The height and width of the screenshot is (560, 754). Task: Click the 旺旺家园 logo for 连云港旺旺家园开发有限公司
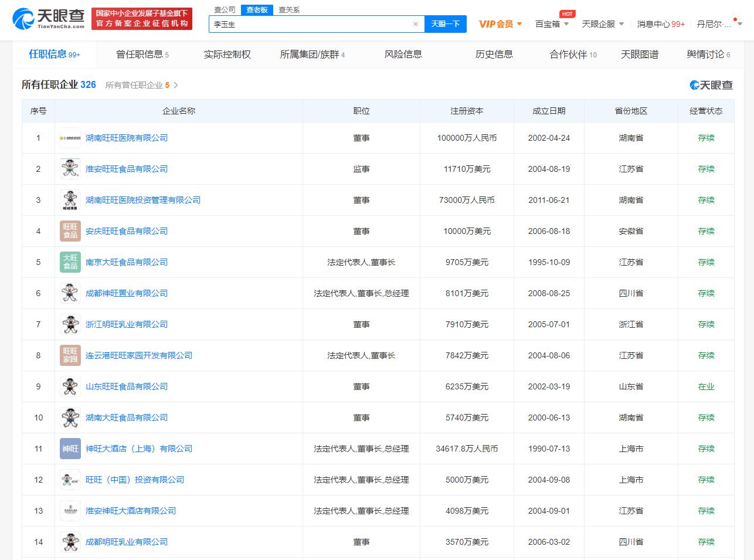click(70, 355)
